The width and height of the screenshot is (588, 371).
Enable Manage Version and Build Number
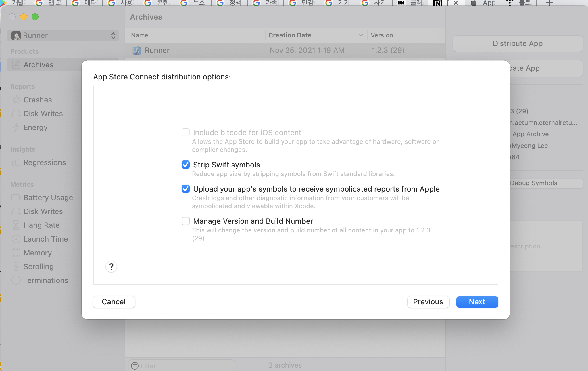point(186,221)
